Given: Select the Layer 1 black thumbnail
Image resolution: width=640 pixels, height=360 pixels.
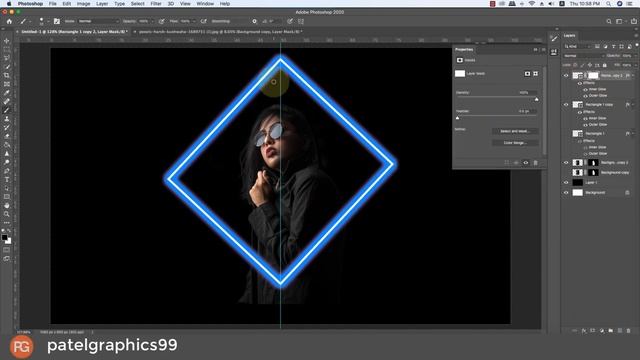Looking at the screenshot, I should pos(578,182).
